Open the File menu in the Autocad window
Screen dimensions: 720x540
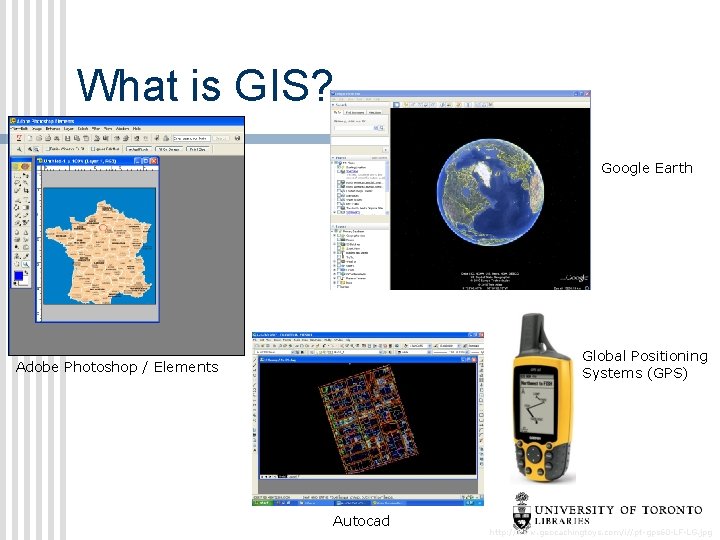click(x=256, y=340)
